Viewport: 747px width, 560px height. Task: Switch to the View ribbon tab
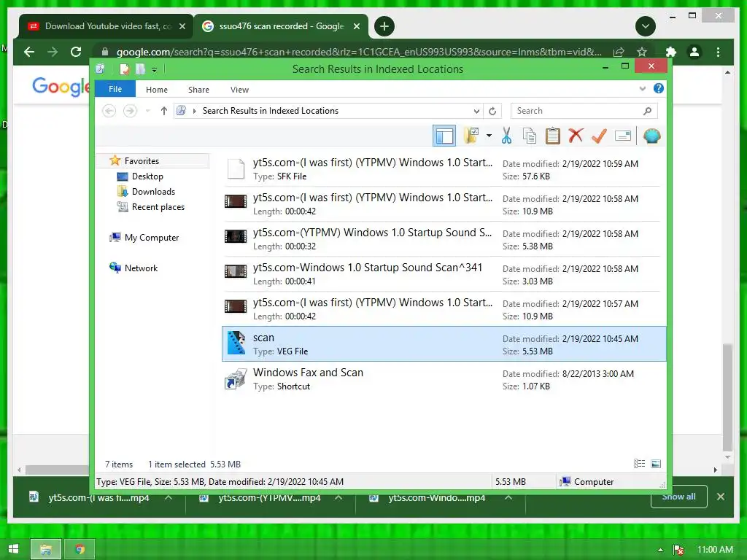click(x=239, y=90)
